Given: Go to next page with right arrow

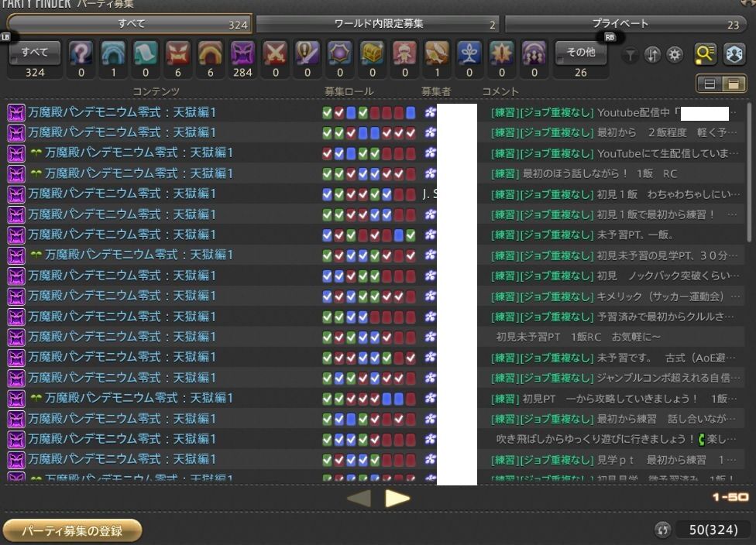Looking at the screenshot, I should tap(397, 499).
